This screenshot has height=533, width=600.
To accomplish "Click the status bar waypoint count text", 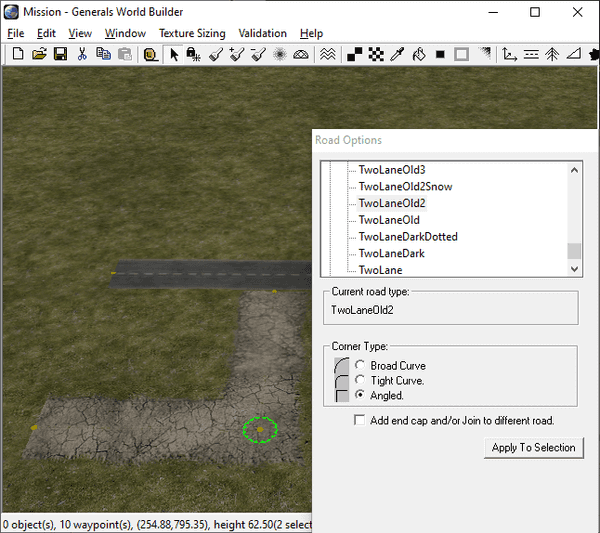I will pos(95,524).
